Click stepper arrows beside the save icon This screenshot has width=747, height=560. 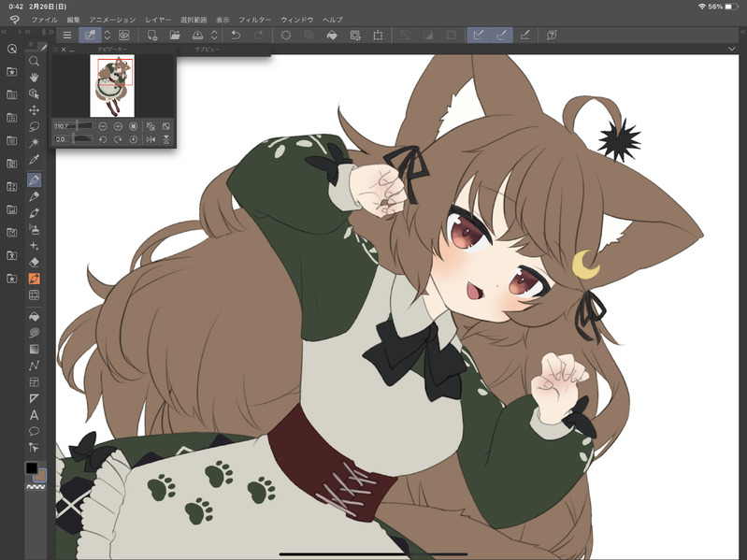pos(214,36)
